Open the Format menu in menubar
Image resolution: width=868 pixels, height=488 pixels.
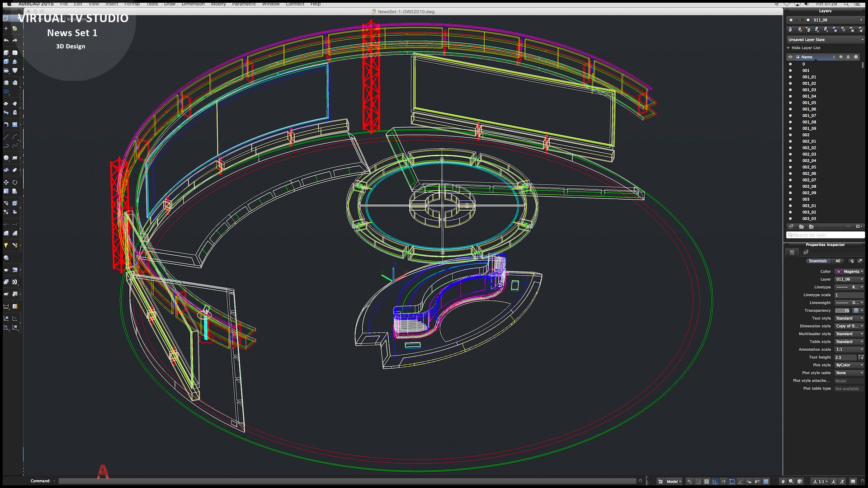[x=132, y=4]
